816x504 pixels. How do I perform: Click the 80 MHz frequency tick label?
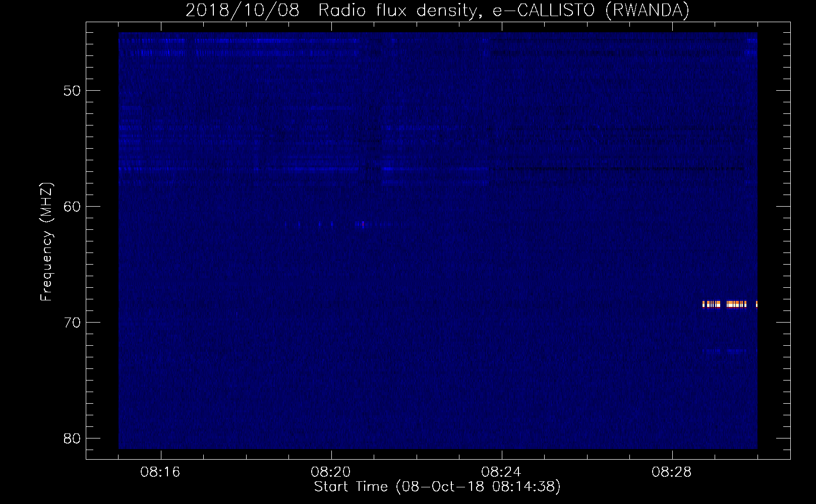point(72,438)
